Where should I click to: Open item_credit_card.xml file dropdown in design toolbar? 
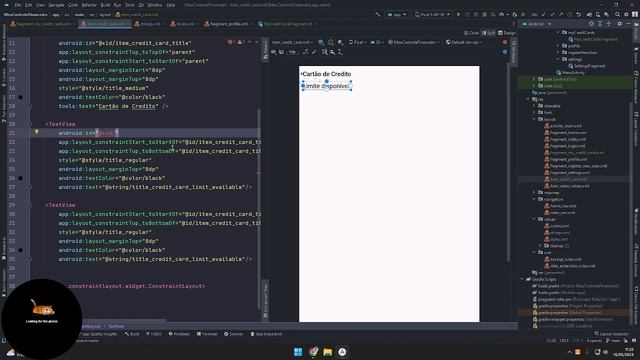[293, 42]
